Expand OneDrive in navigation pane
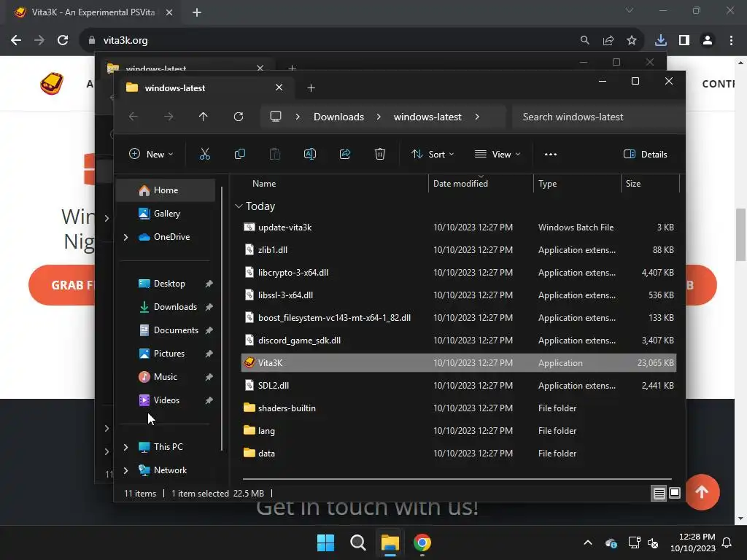 pos(125,237)
